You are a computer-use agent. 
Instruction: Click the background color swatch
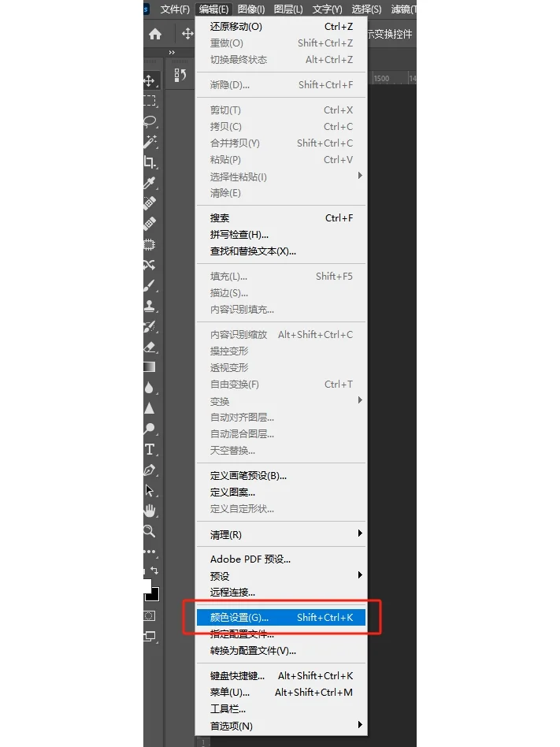point(153,594)
